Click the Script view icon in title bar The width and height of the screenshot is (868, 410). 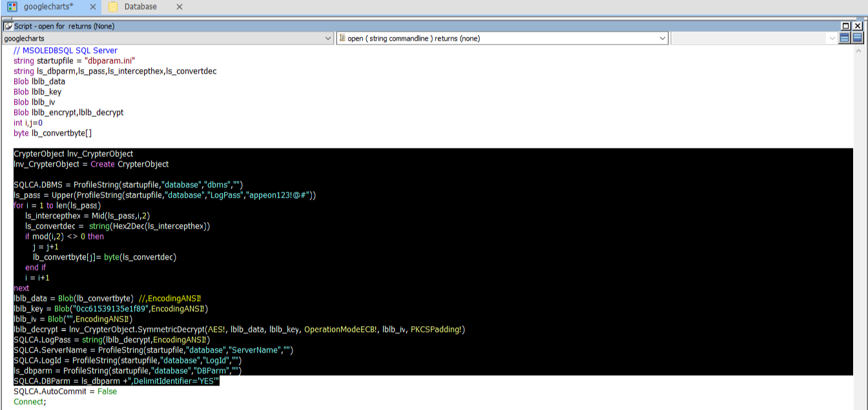[x=8, y=26]
